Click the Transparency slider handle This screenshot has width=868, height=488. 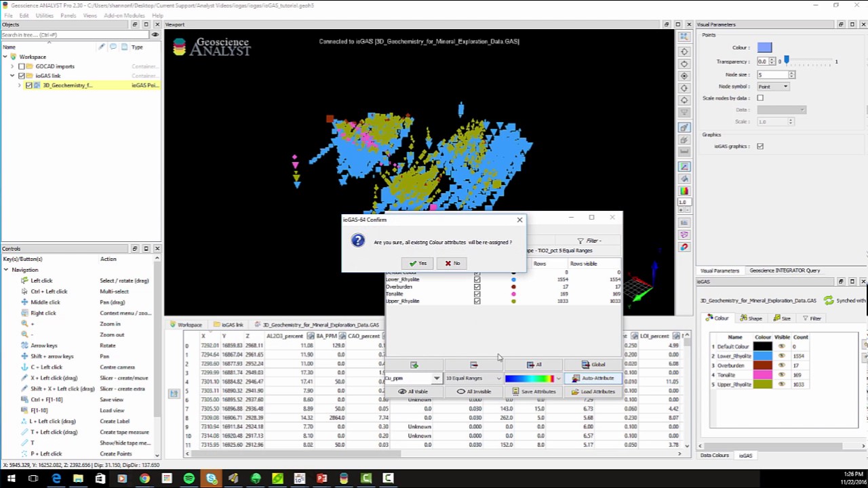click(x=786, y=61)
